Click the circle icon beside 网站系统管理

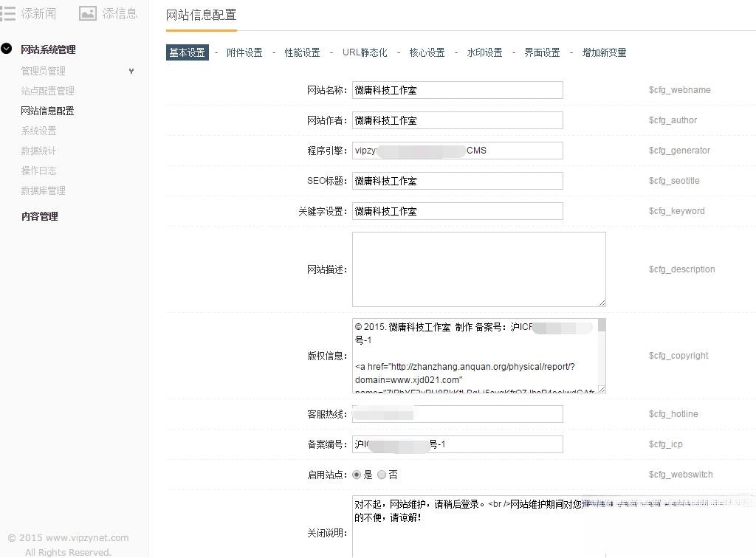click(x=7, y=49)
